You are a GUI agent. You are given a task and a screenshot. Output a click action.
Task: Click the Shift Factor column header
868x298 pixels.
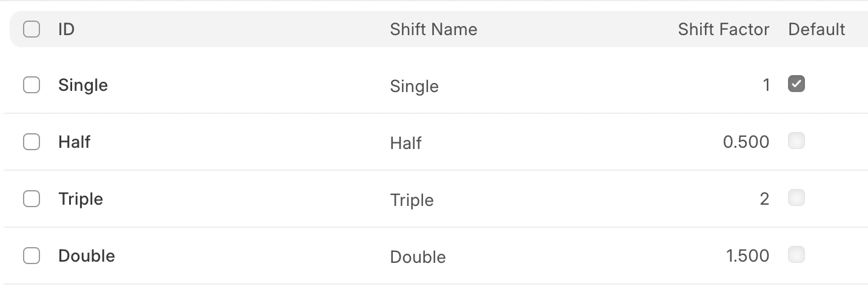pos(723,29)
